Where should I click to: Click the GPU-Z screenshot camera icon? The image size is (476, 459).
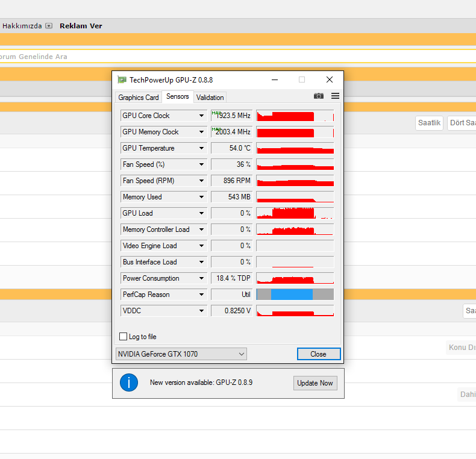point(319,96)
